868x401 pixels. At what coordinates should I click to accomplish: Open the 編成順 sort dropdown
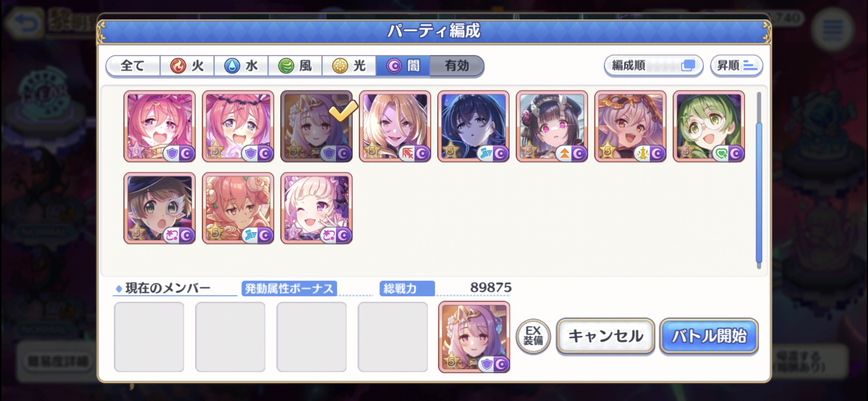[653, 66]
